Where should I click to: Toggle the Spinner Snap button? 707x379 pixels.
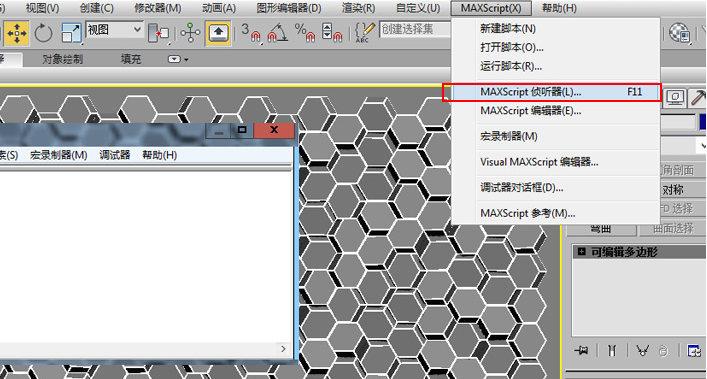point(332,33)
